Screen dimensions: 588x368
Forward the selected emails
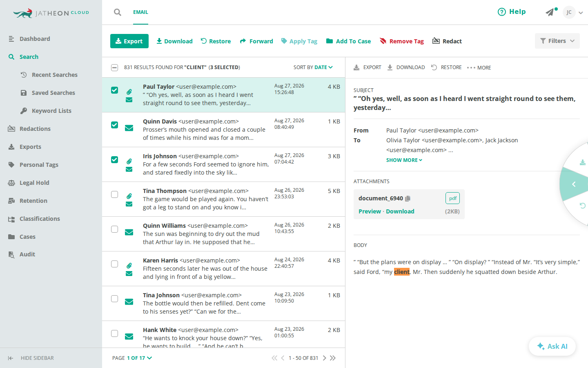pos(256,41)
